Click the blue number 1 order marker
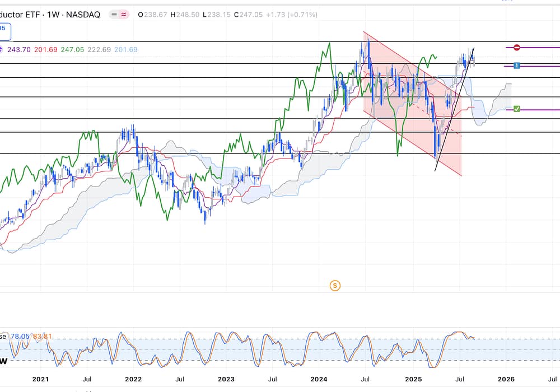The height and width of the screenshot is (392, 560). (516, 66)
